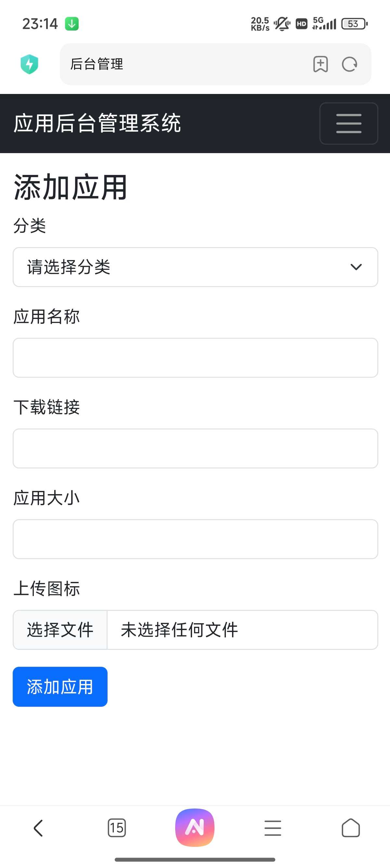Viewport: 390px width, 868px height.
Task: Reload the page with refresh icon
Action: (x=350, y=64)
